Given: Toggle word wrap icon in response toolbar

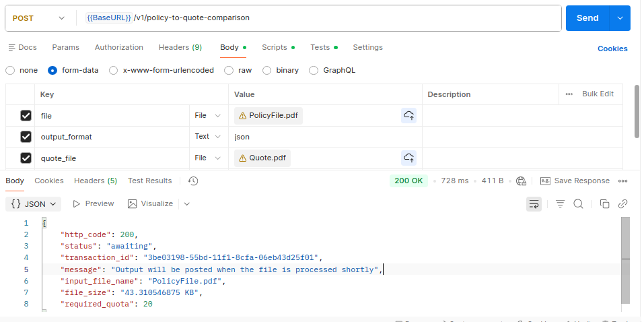Looking at the screenshot, I should point(534,204).
